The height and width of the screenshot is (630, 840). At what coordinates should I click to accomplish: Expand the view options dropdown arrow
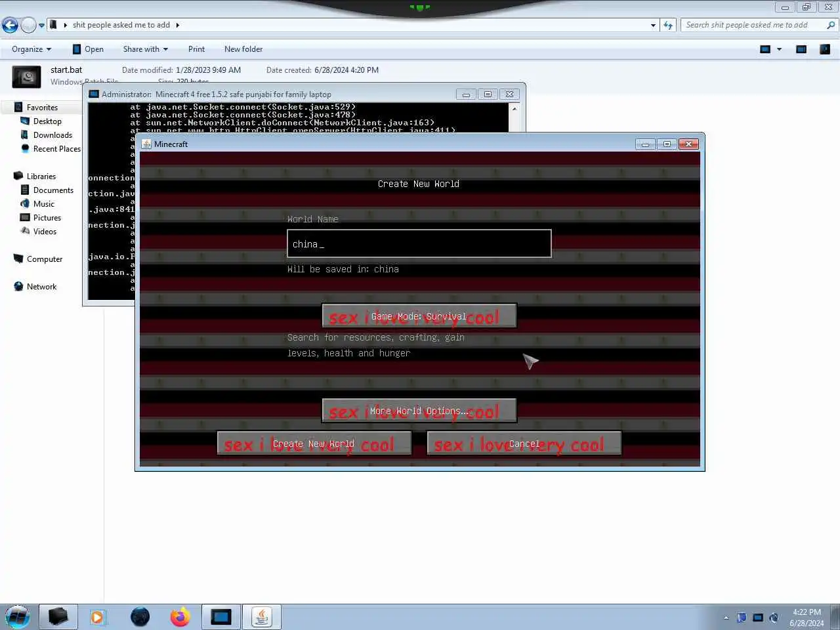click(x=780, y=49)
